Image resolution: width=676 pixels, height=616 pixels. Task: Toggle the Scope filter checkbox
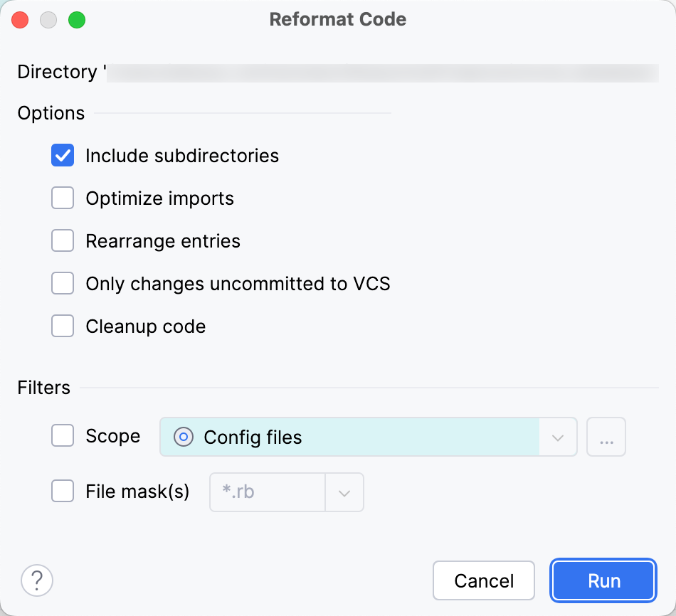[63, 436]
